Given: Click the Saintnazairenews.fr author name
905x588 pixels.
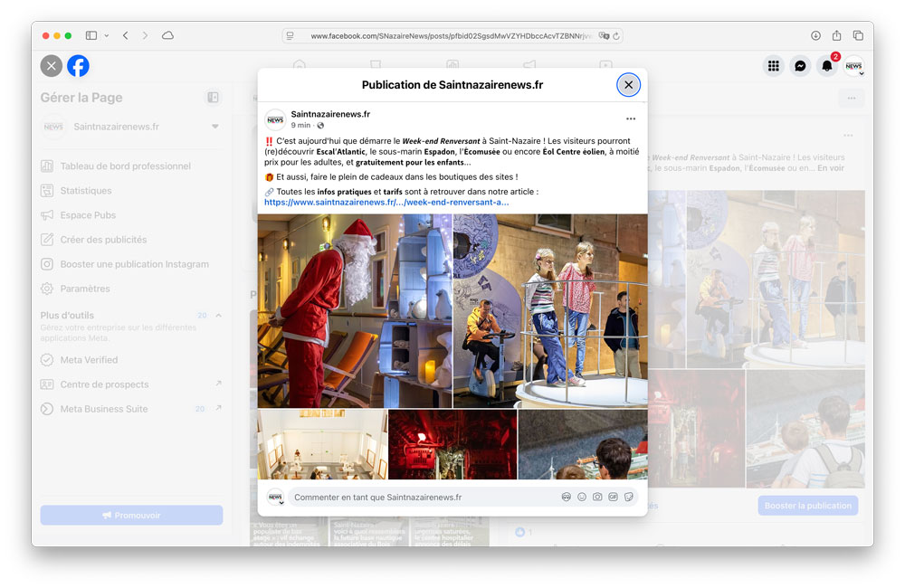Looking at the screenshot, I should click(330, 114).
